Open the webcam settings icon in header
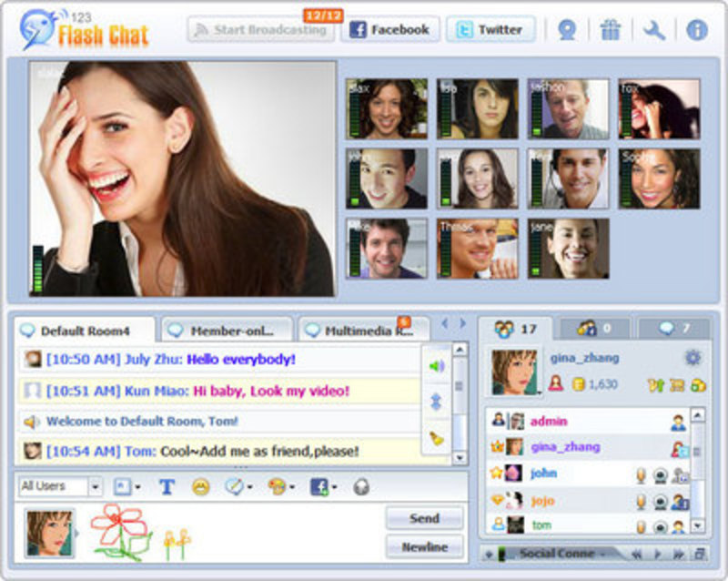The height and width of the screenshot is (581, 728). point(567,30)
